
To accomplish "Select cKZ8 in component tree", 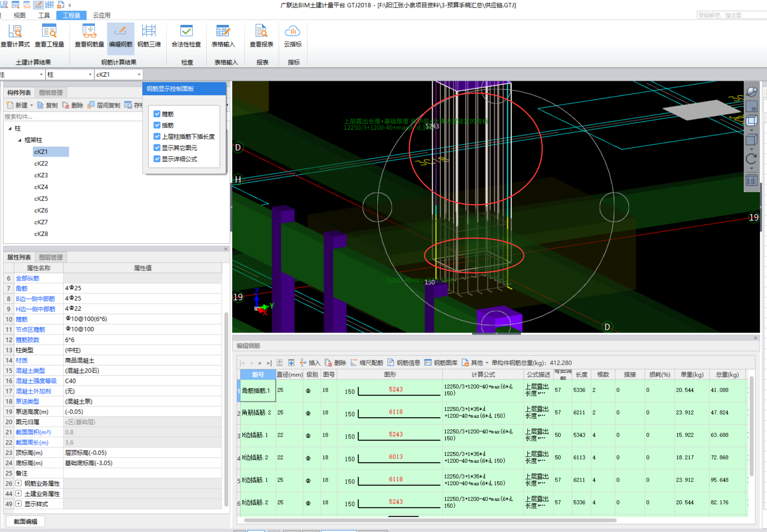I will pos(41,234).
